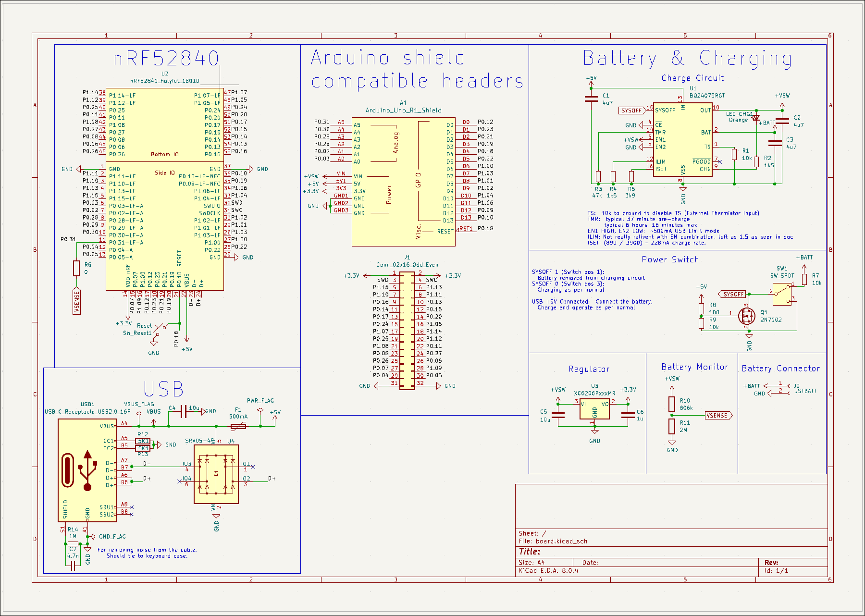Select the BQ24075RGT charger IC body
This screenshot has width=865, height=616.
point(682,140)
